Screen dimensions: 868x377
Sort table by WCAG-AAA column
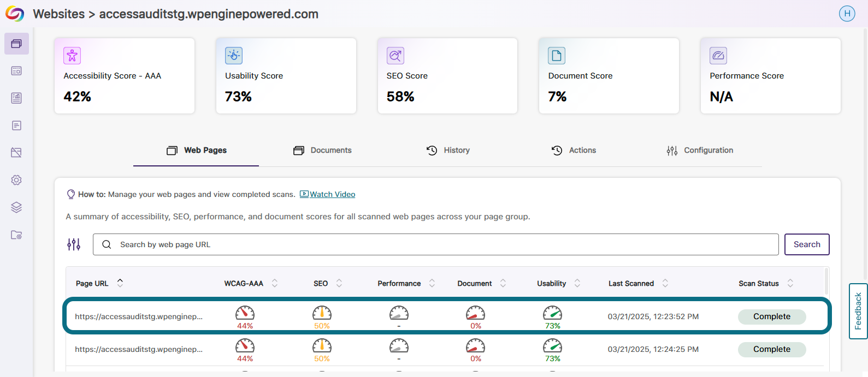(275, 283)
